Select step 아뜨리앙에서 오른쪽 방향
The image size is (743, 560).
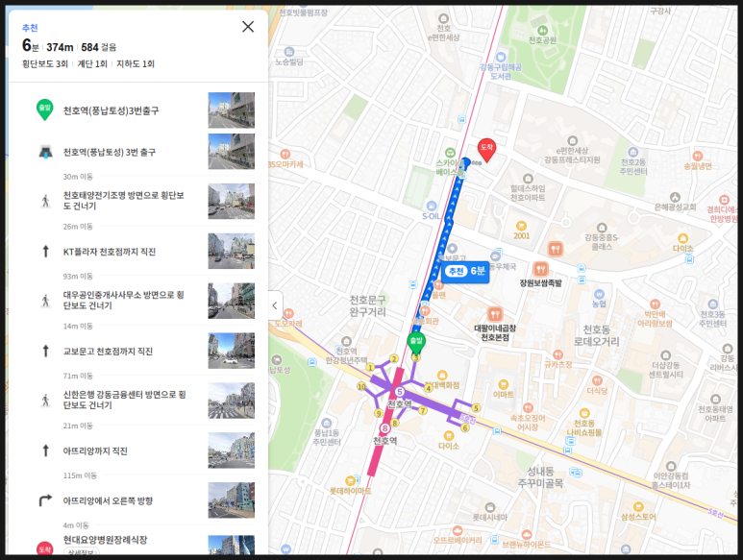(108, 500)
